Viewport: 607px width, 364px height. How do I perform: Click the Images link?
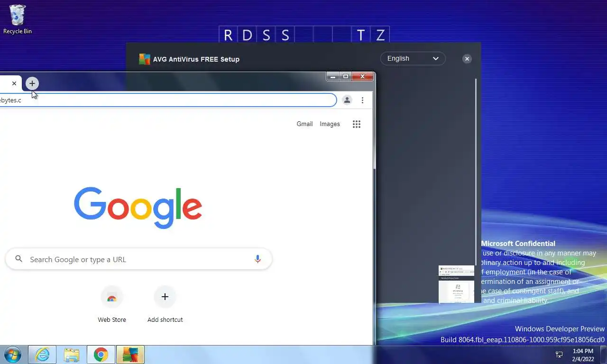click(x=330, y=124)
